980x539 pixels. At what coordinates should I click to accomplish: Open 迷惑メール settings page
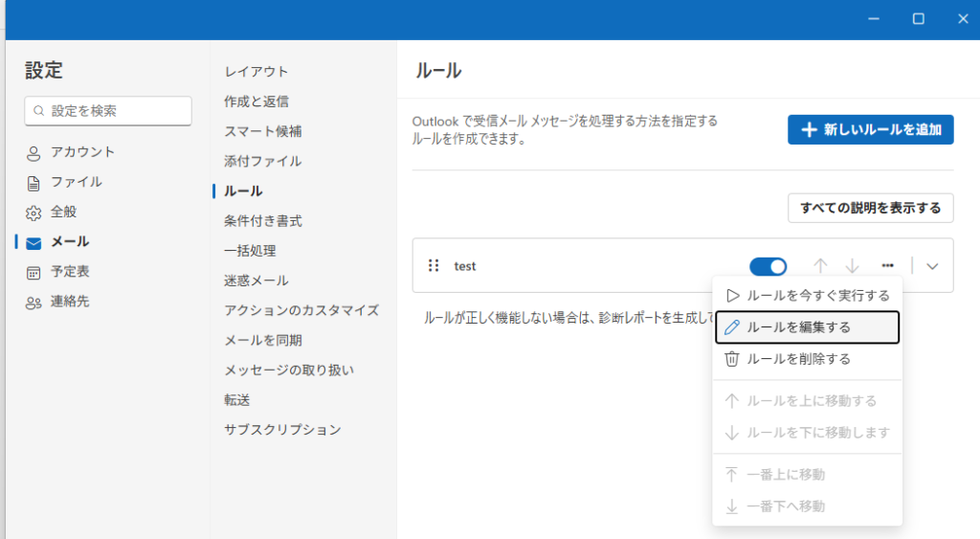click(256, 281)
